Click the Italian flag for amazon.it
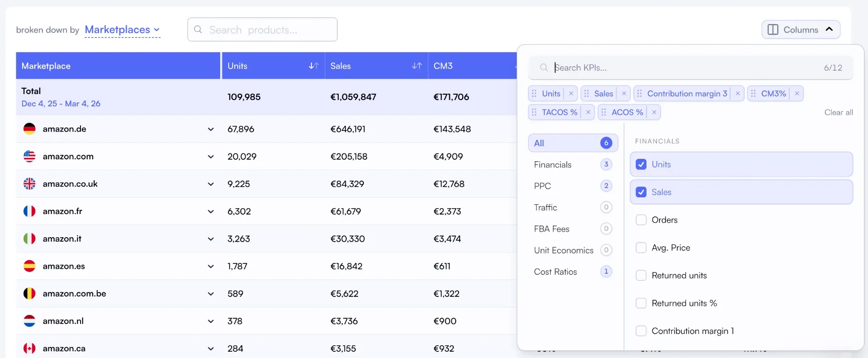 point(29,239)
